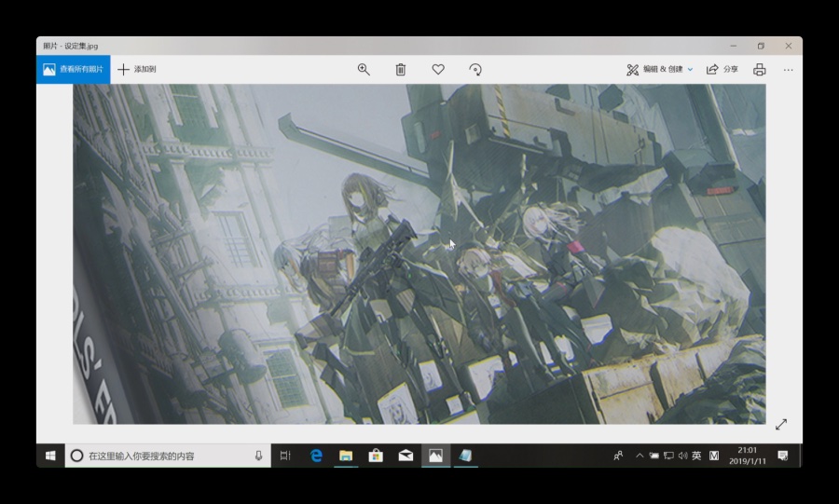Open the People icon in system tray
The height and width of the screenshot is (504, 839).
pyautogui.click(x=618, y=456)
